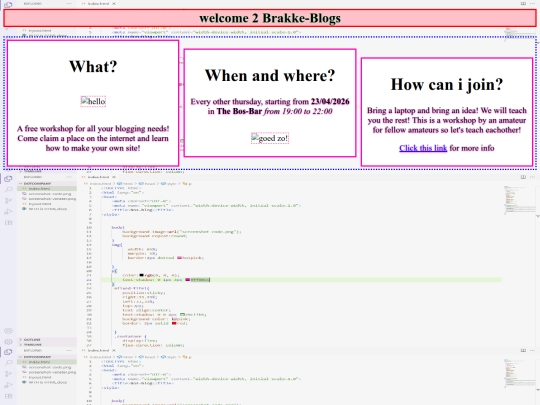This screenshot has height=405, width=540.
Task: Click the 'When and where?' heading
Action: pyautogui.click(x=270, y=75)
